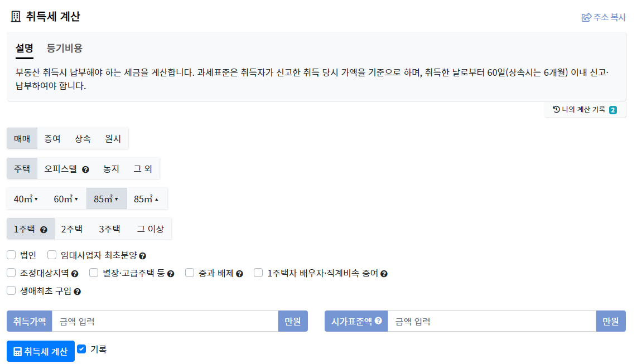The width and height of the screenshot is (637, 364).
Task: Select the 증여 transaction type
Action: point(52,138)
